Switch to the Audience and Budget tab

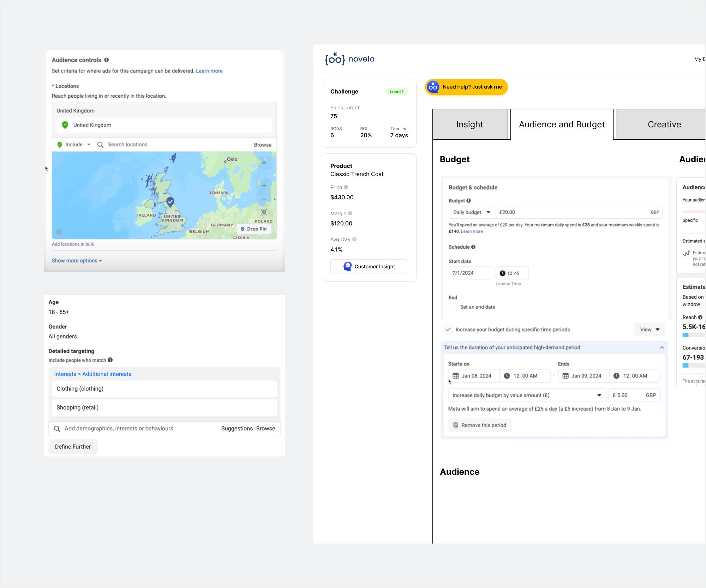[x=562, y=125]
